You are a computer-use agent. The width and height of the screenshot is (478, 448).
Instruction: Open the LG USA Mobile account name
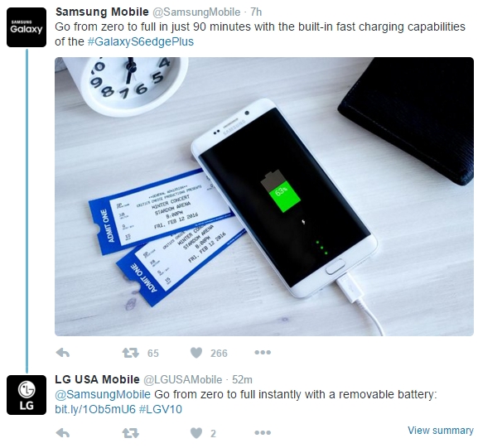[97, 379]
